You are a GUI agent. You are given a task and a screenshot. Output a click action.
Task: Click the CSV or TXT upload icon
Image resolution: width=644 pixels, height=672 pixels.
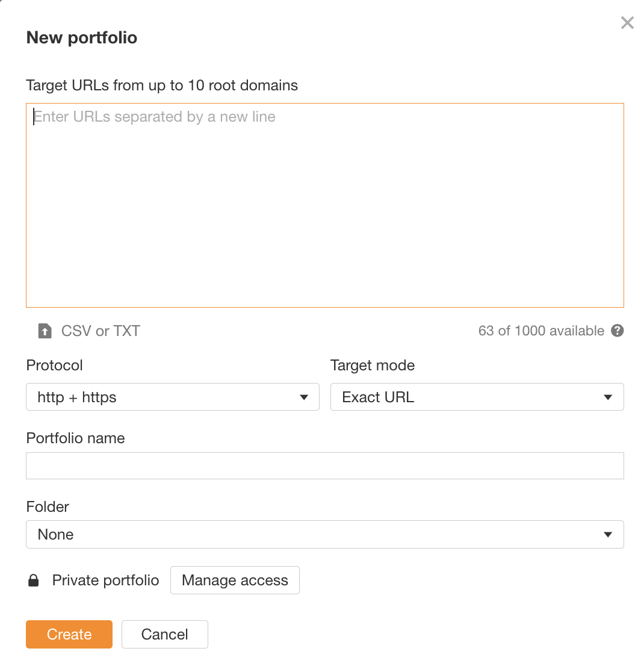click(x=45, y=331)
